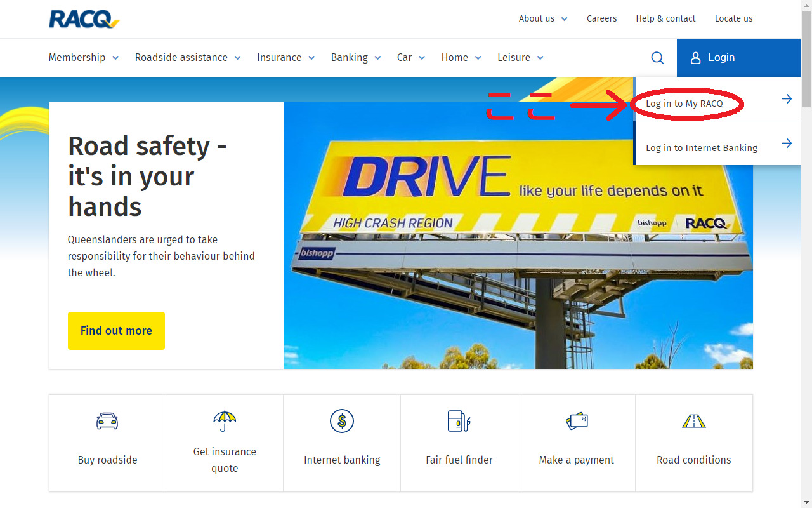Viewport: 812px width, 508px height.
Task: Expand the Roadside assistance chevron
Action: (x=237, y=58)
